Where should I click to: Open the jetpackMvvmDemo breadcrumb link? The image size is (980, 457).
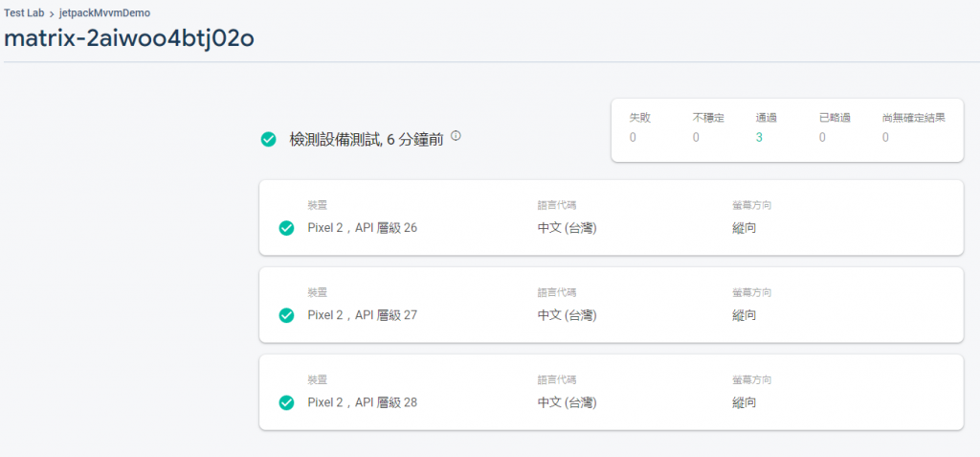(104, 12)
